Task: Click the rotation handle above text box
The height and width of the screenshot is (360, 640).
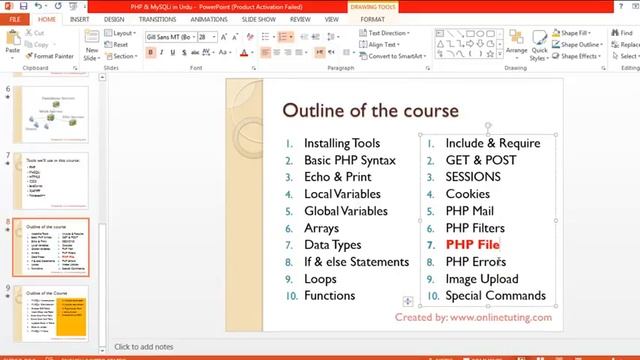Action: click(488, 125)
